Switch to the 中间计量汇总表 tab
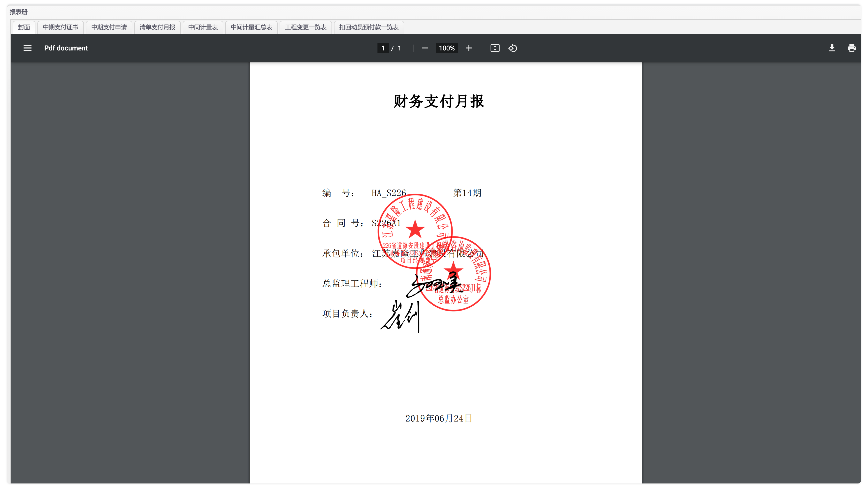Viewport: 868px width, 488px height. click(x=251, y=27)
